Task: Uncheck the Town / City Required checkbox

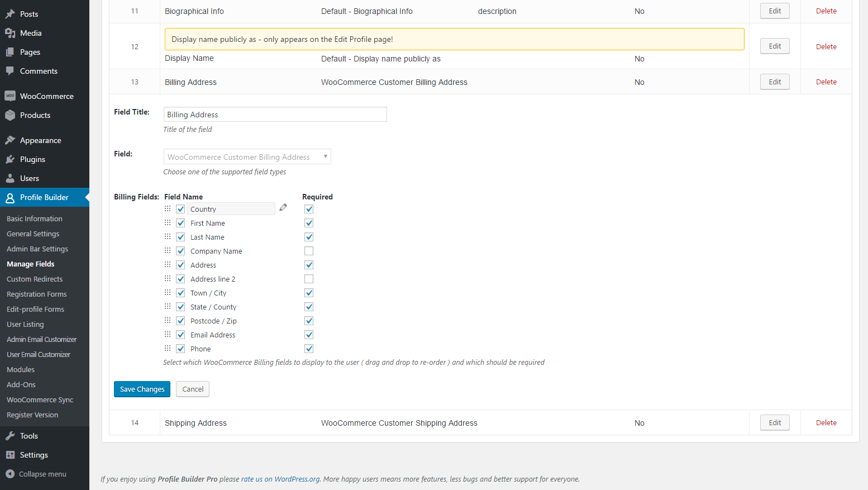Action: pyautogui.click(x=309, y=293)
